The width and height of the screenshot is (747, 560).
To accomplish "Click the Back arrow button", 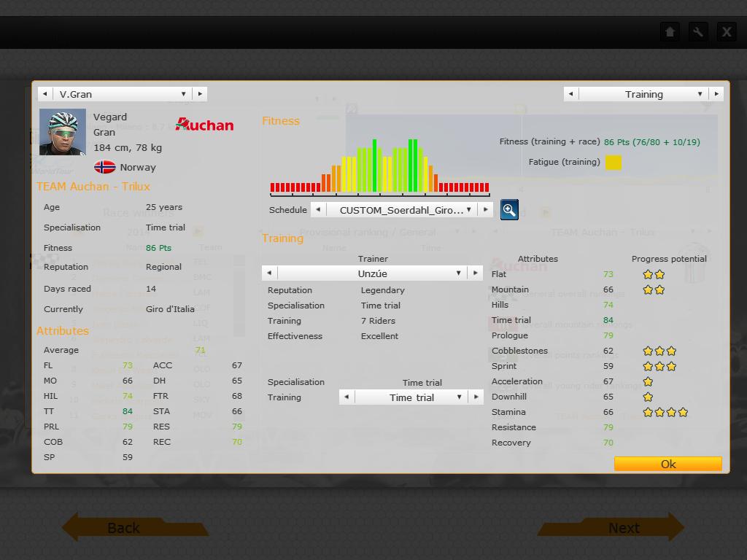I will coord(124,527).
